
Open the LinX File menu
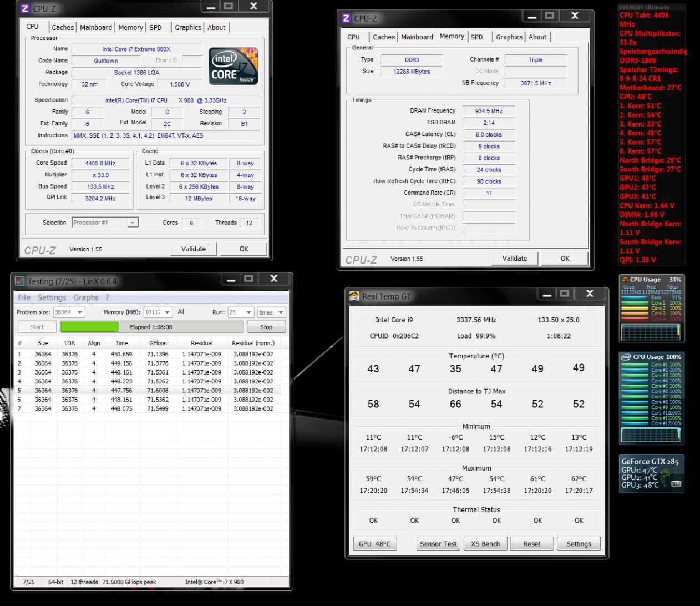click(24, 297)
